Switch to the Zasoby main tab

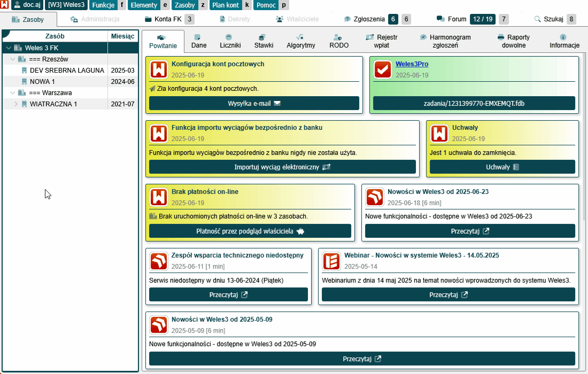point(28,19)
